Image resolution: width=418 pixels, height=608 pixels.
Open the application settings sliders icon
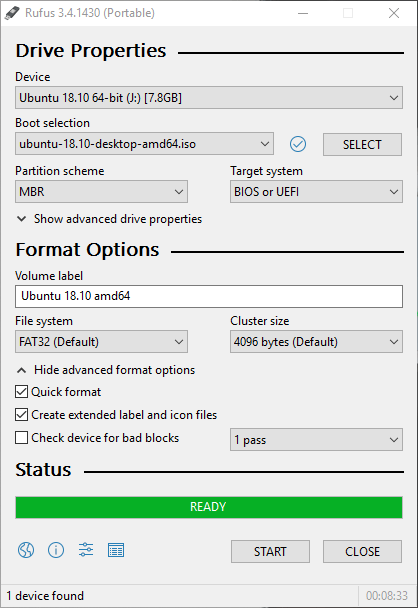(x=86, y=550)
